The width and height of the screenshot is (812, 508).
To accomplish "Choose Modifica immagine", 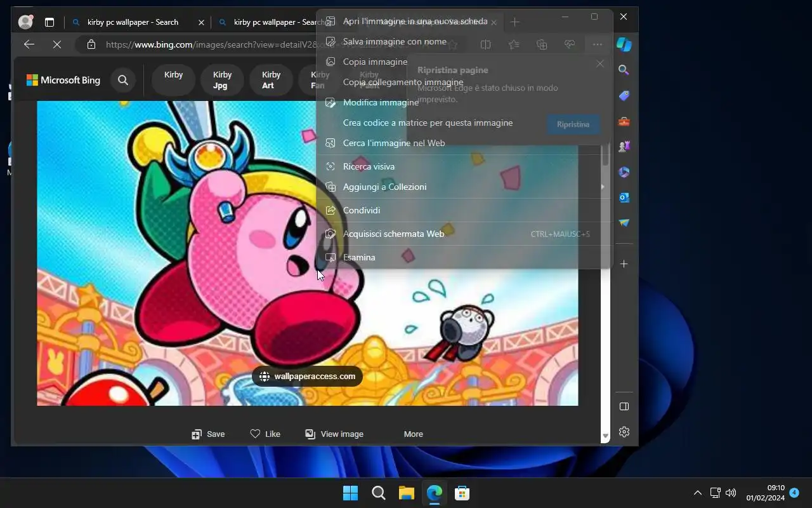I will click(464, 103).
